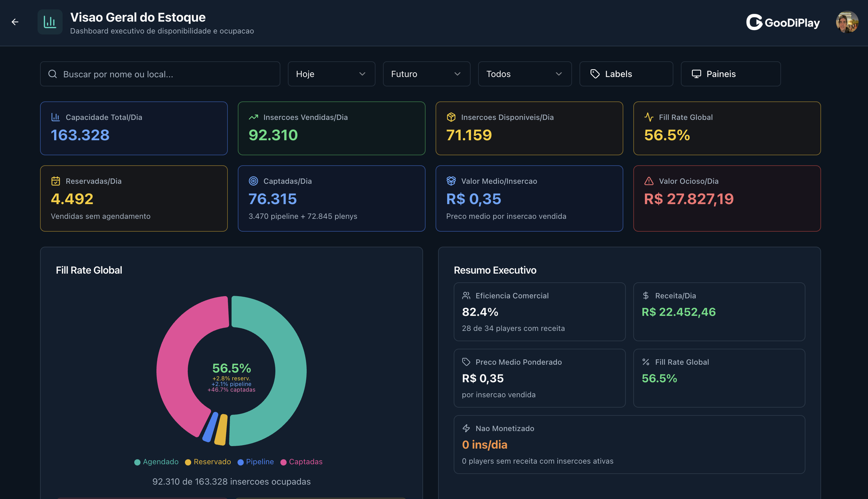
Task: Toggle the Pipeline legend entry
Action: (256, 462)
